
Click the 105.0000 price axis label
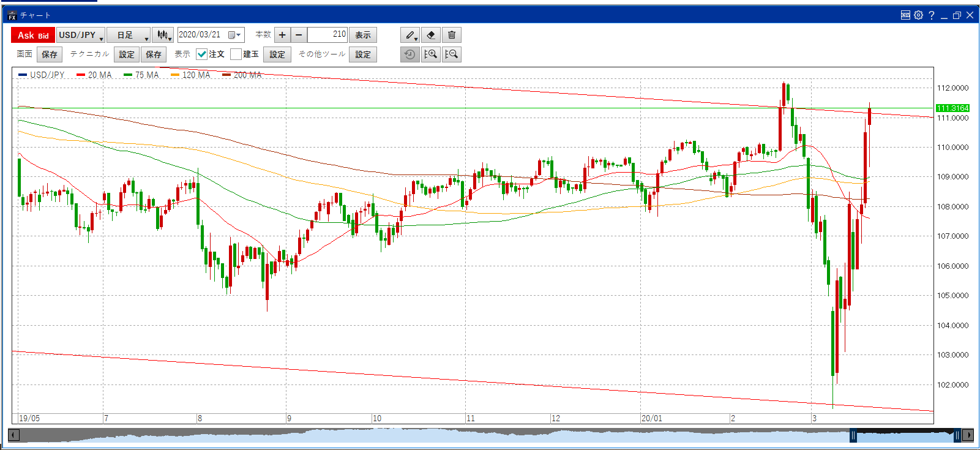pyautogui.click(x=952, y=295)
